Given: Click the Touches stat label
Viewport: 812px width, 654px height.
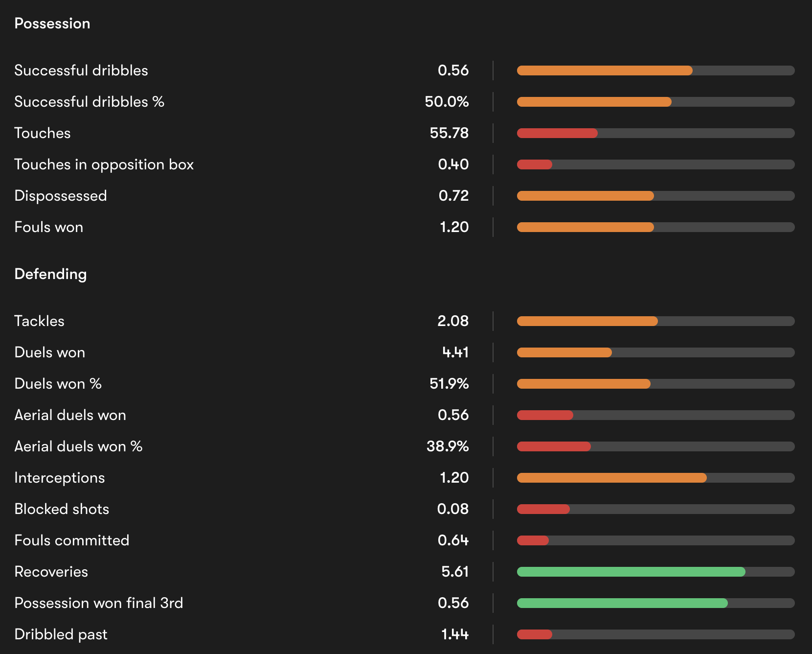Looking at the screenshot, I should click(43, 133).
